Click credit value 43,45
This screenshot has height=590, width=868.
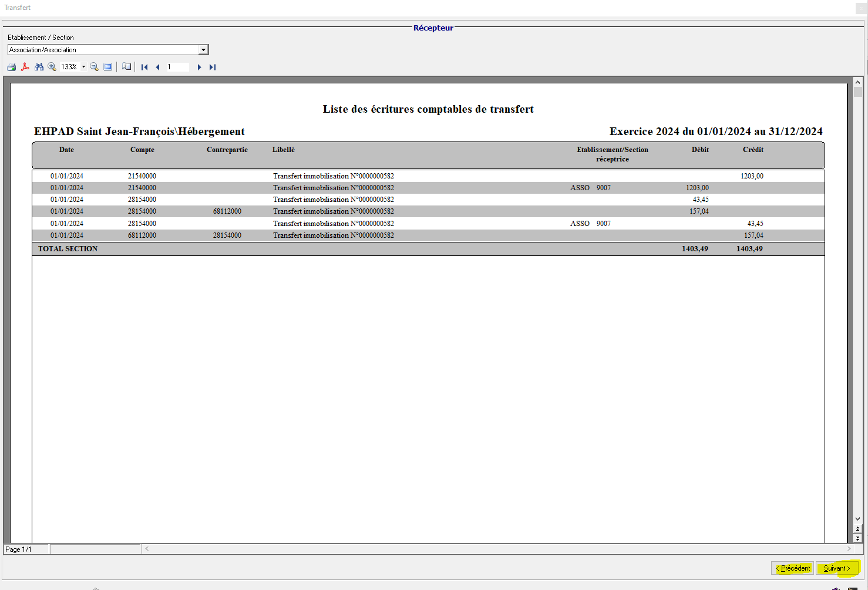pos(755,224)
